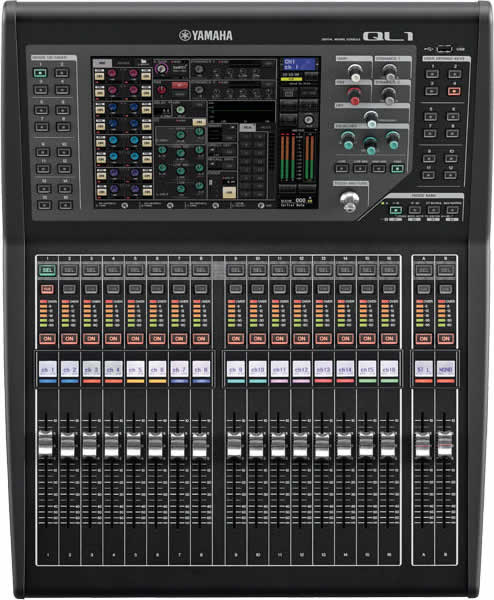The image size is (494, 600).
Task: Select the HIGH MID EQ band key
Action: click(x=379, y=168)
